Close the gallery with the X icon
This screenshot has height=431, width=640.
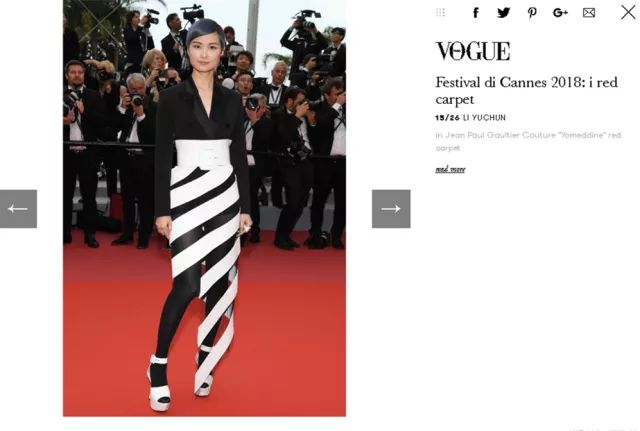628,12
